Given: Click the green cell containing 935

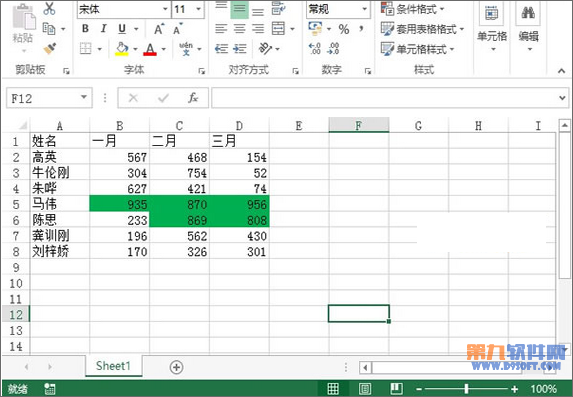Looking at the screenshot, I should point(119,204).
